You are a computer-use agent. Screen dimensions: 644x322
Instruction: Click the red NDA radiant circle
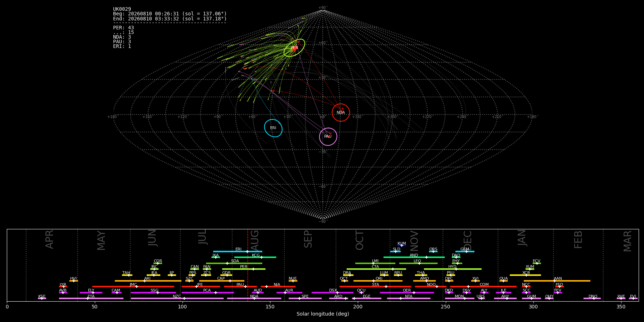click(x=341, y=113)
